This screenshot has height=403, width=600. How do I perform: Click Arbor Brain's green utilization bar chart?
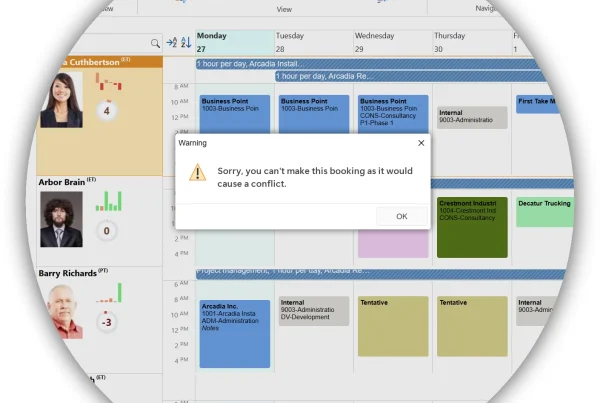(x=109, y=201)
